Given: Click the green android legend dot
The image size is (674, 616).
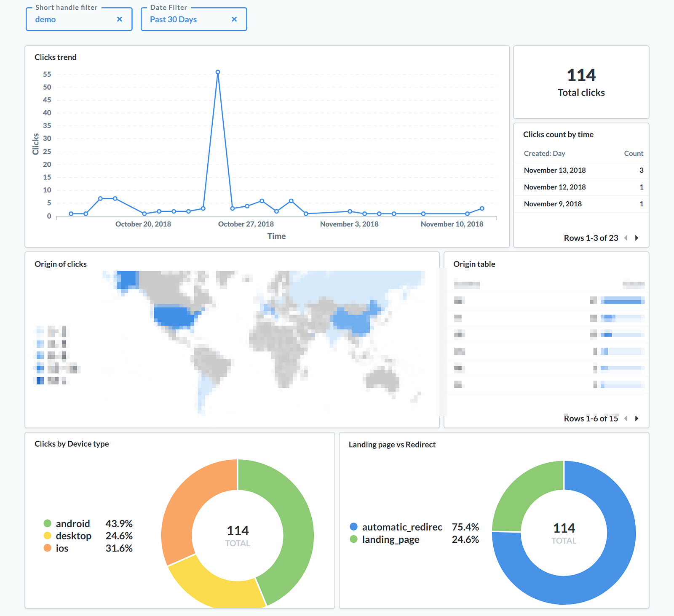Looking at the screenshot, I should coord(47,523).
